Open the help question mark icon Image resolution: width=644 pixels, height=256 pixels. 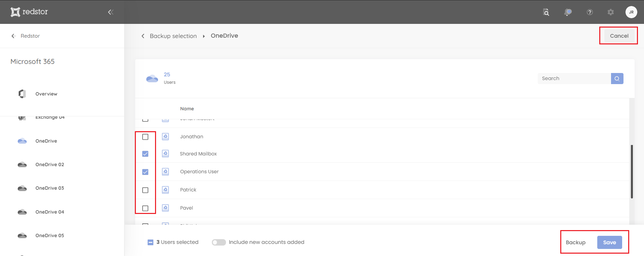(590, 12)
